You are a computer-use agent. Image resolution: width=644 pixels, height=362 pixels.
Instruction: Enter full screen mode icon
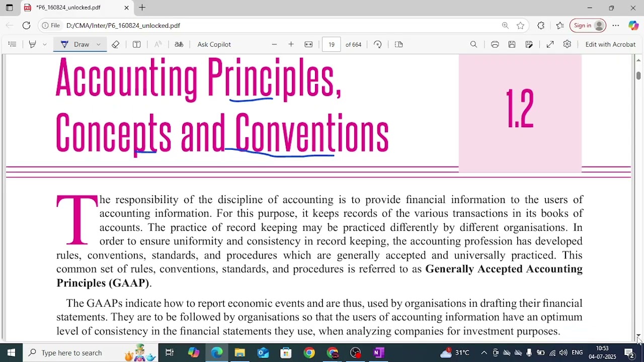[550, 44]
